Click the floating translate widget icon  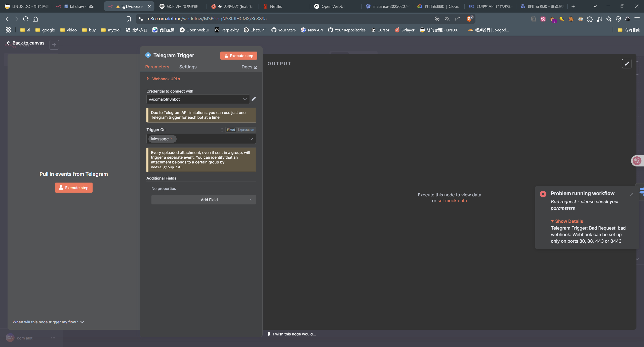[x=637, y=161]
